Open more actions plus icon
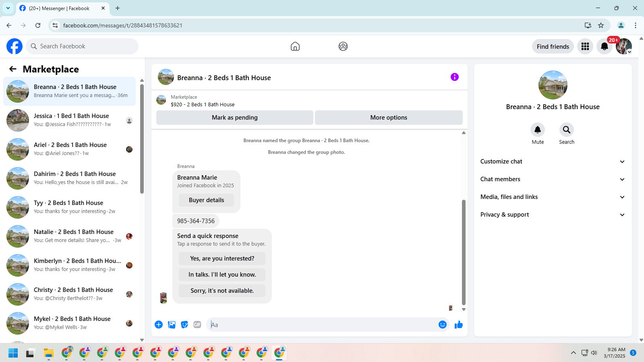 pos(159,325)
